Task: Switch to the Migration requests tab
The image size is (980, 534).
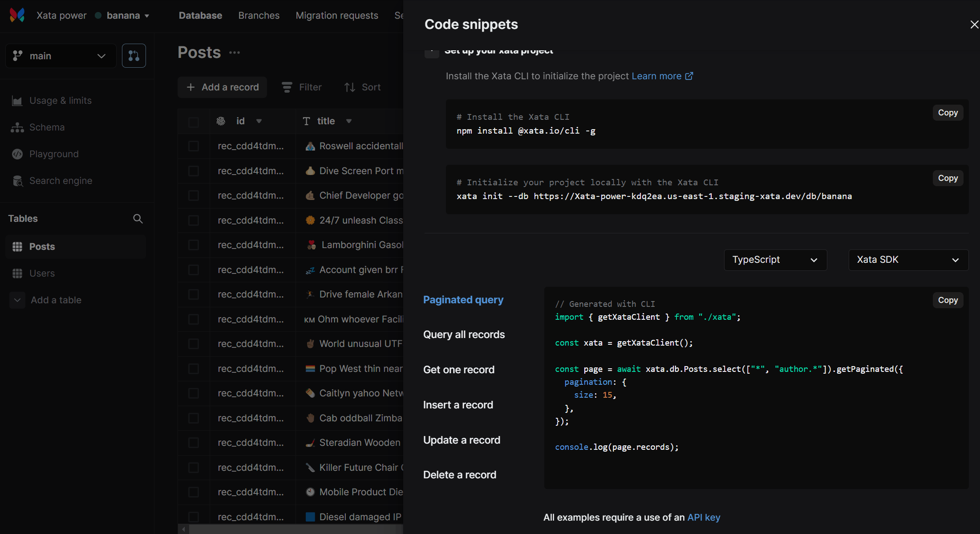Action: click(x=337, y=16)
